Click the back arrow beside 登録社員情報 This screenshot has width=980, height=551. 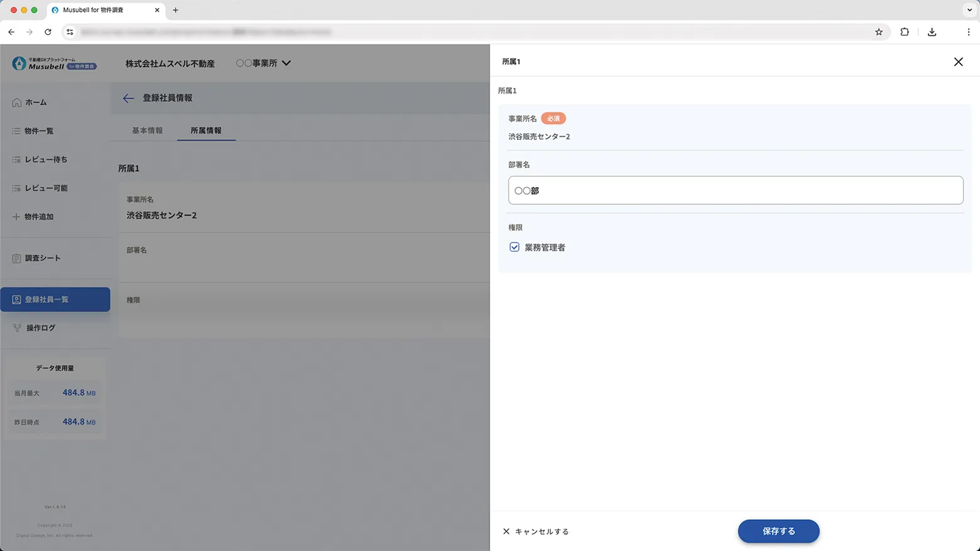[128, 98]
